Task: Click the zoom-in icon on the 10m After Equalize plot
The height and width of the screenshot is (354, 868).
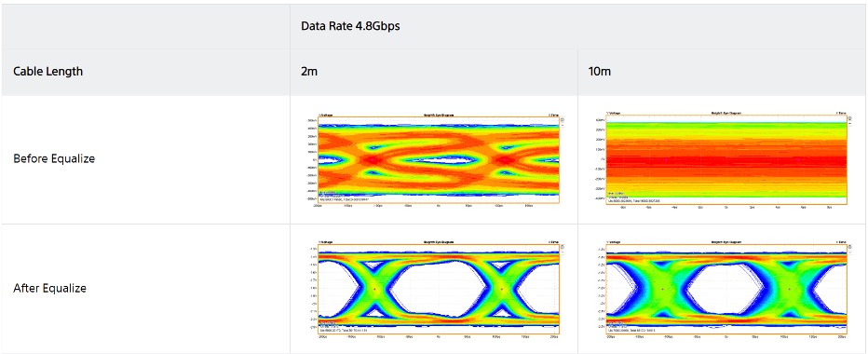Action: (850, 247)
